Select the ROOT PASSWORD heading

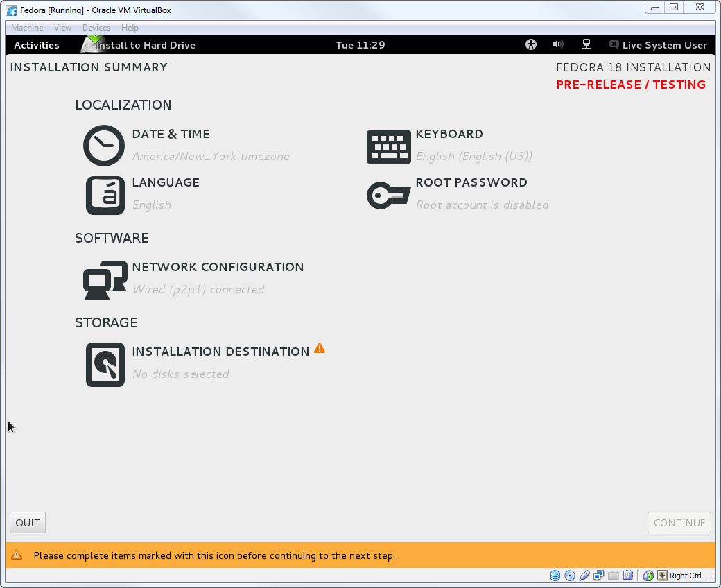pos(471,182)
